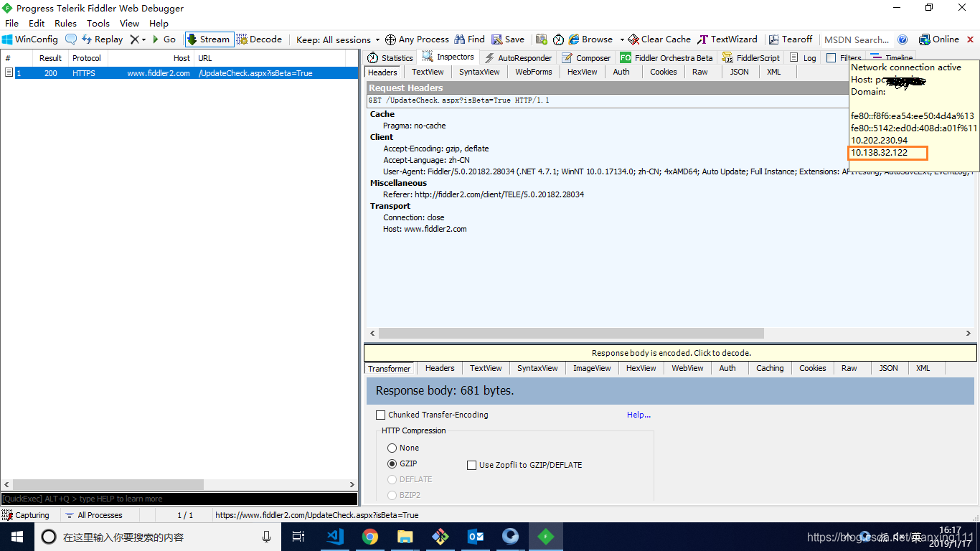The height and width of the screenshot is (551, 980).
Task: Click the camera screenshot icon
Action: tap(542, 39)
